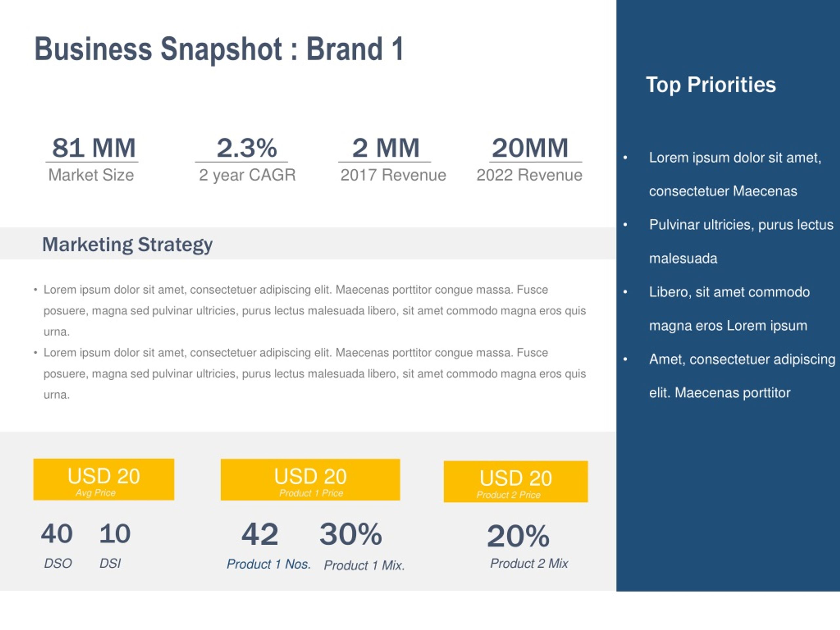
Task: Select the 20% Product 2 Mix value
Action: [x=518, y=536]
